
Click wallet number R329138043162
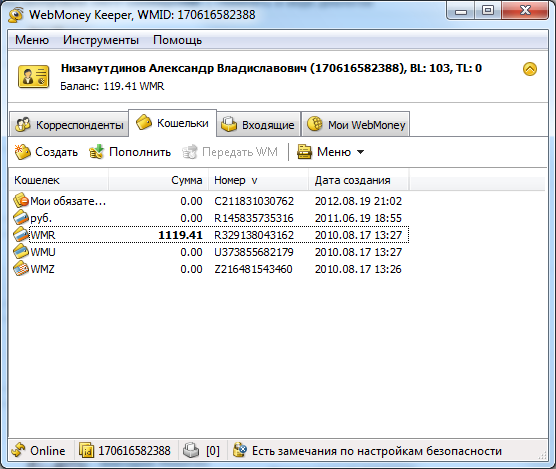[254, 235]
